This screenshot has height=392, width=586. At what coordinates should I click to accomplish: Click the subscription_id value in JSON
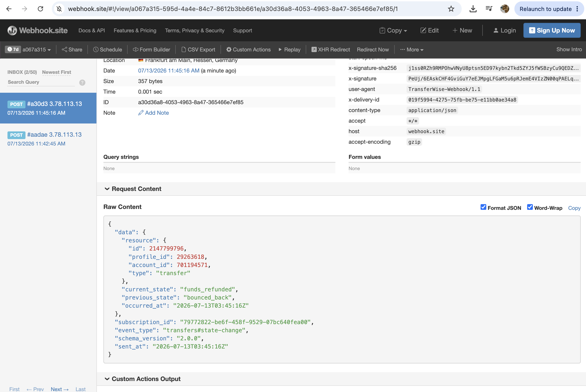tap(245, 322)
